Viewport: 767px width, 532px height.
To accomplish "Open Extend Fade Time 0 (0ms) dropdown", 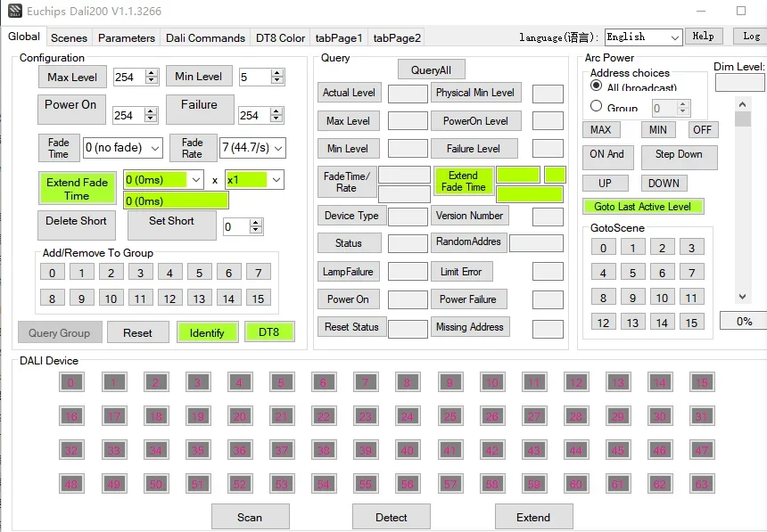I will click(163, 180).
